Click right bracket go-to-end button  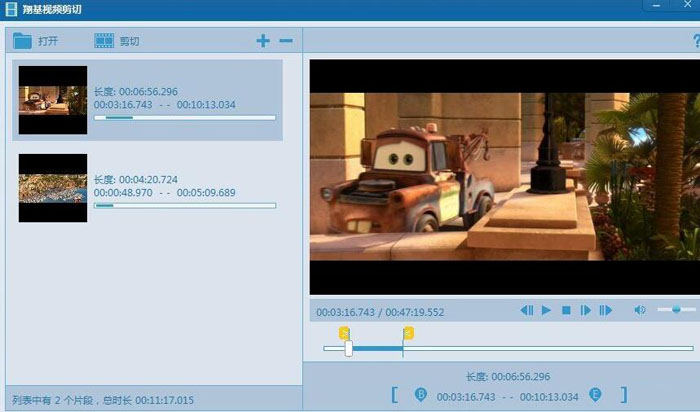(624, 395)
